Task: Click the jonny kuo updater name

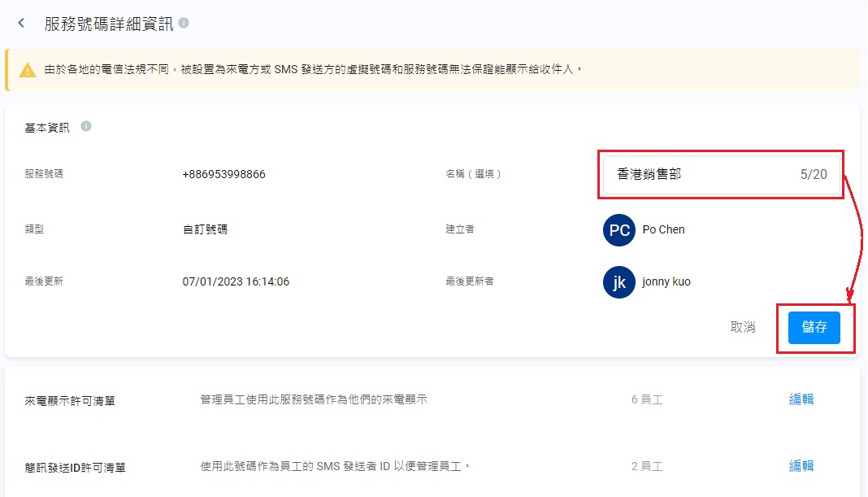Action: [x=666, y=282]
